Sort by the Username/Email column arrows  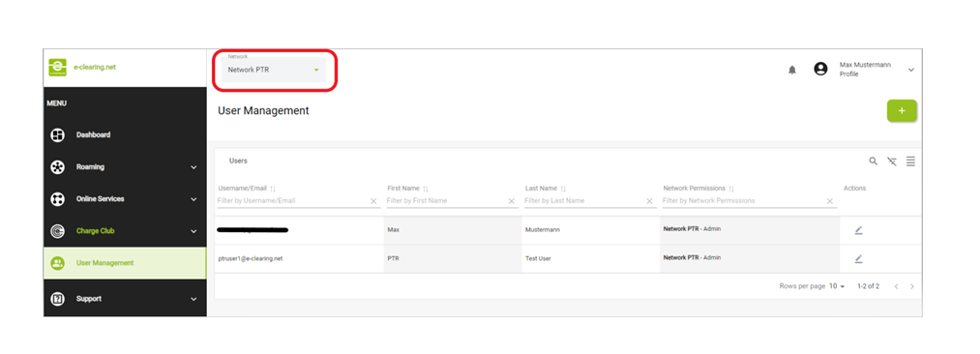pyautogui.click(x=273, y=189)
